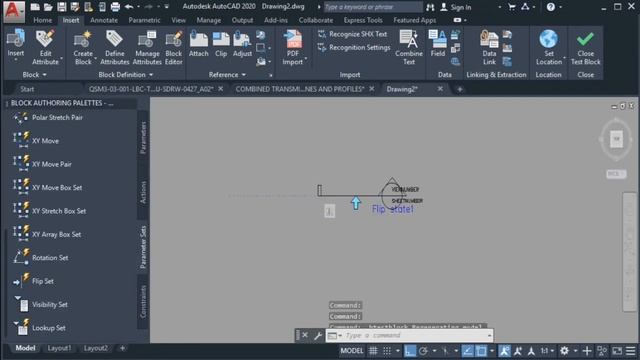Open the annotation scale 1:1 dropdown
The width and height of the screenshot is (640, 360).
pyautogui.click(x=547, y=351)
